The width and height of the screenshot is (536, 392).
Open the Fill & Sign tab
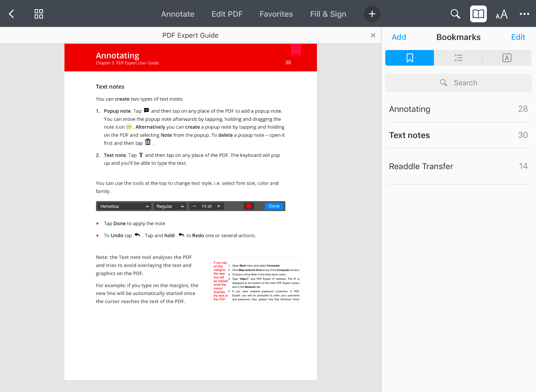click(328, 14)
